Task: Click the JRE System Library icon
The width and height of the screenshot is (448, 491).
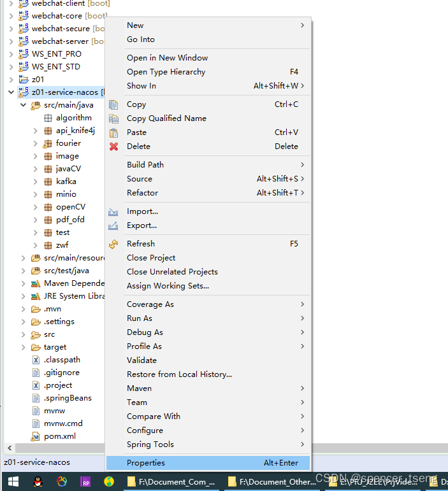Action: (x=36, y=296)
